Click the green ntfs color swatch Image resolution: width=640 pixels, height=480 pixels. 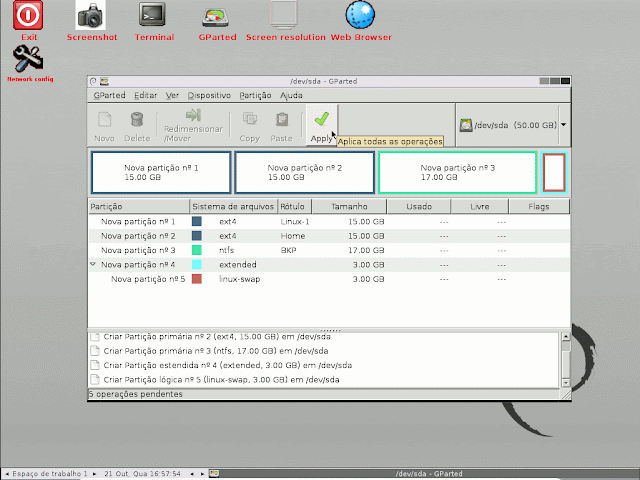coord(197,250)
